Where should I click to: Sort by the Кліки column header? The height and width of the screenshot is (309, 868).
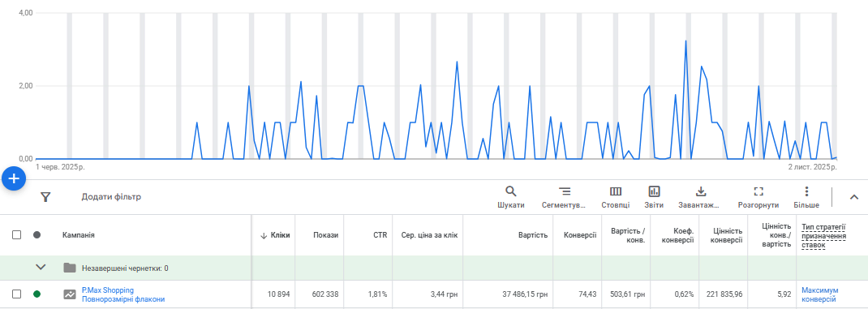[x=275, y=235]
